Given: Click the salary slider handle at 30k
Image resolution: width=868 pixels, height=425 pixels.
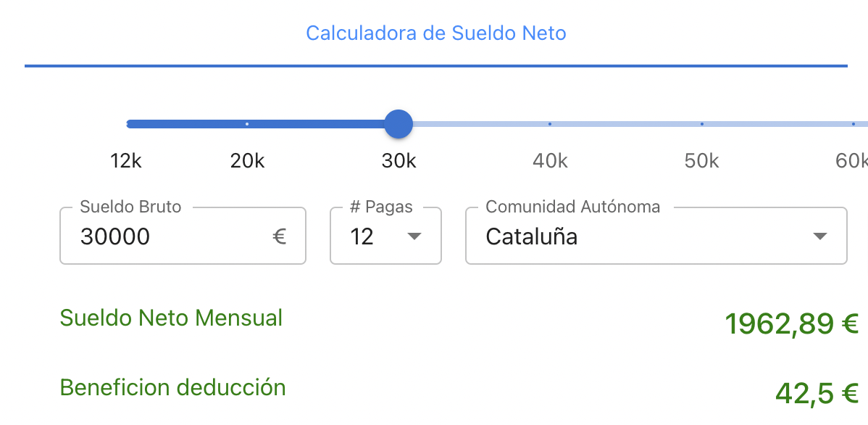Looking at the screenshot, I should pos(398,124).
